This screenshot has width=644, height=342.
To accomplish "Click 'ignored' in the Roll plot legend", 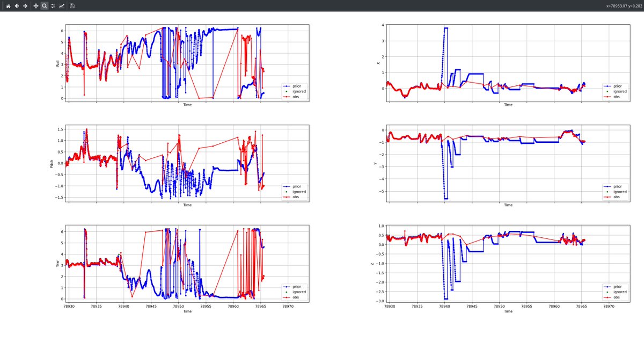I will coord(299,91).
